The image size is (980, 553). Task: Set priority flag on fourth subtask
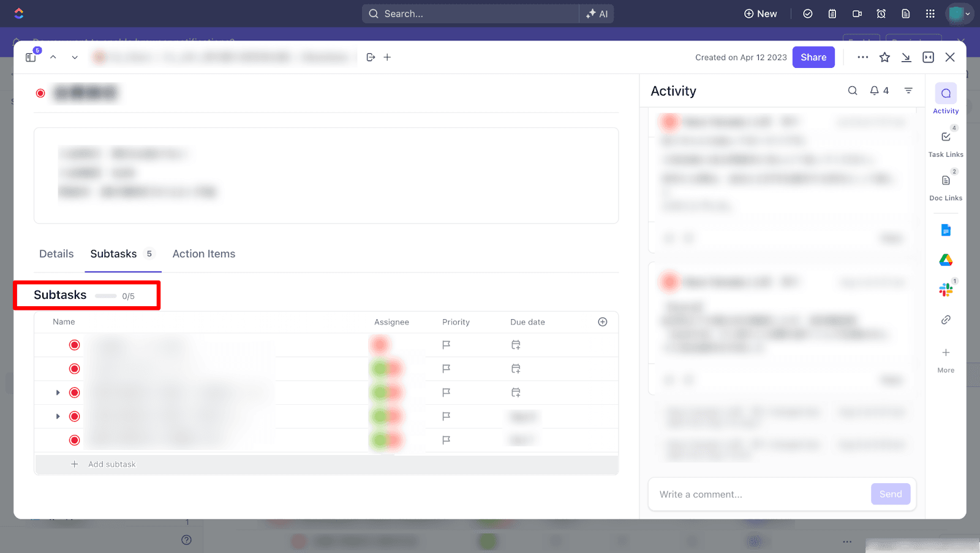click(x=447, y=416)
